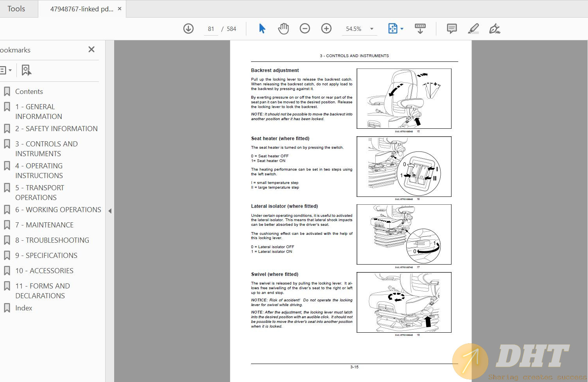
Task: Click the page number input field
Action: 211,29
